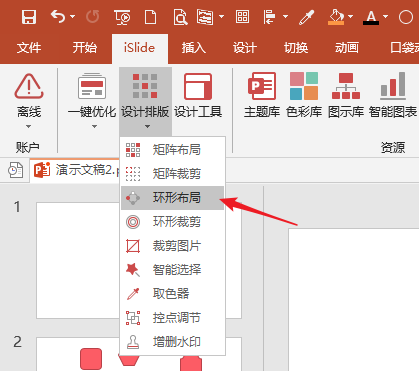Viewport: 419px width, 371px height.
Task: Open the 主题库 library
Action: click(x=262, y=95)
